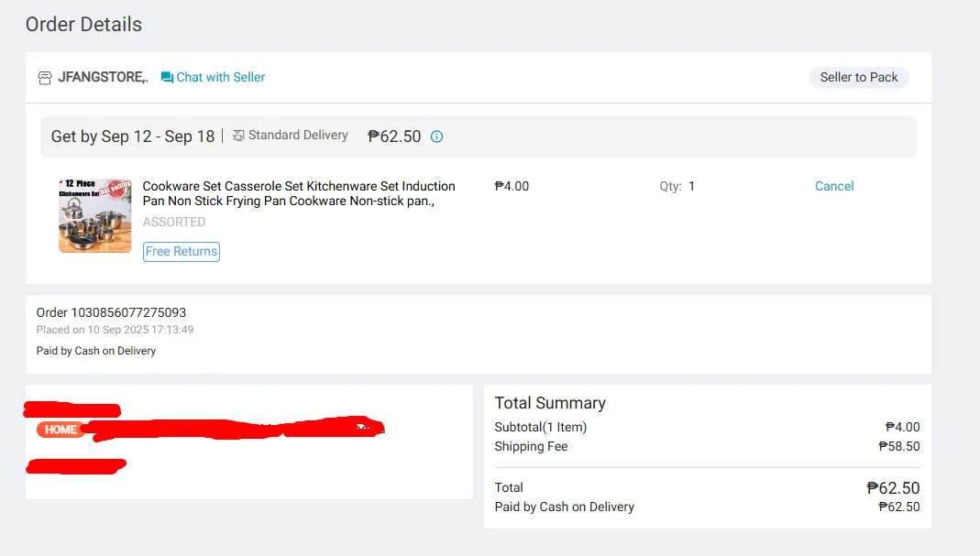Click the Seller to Pack status badge

click(x=859, y=77)
